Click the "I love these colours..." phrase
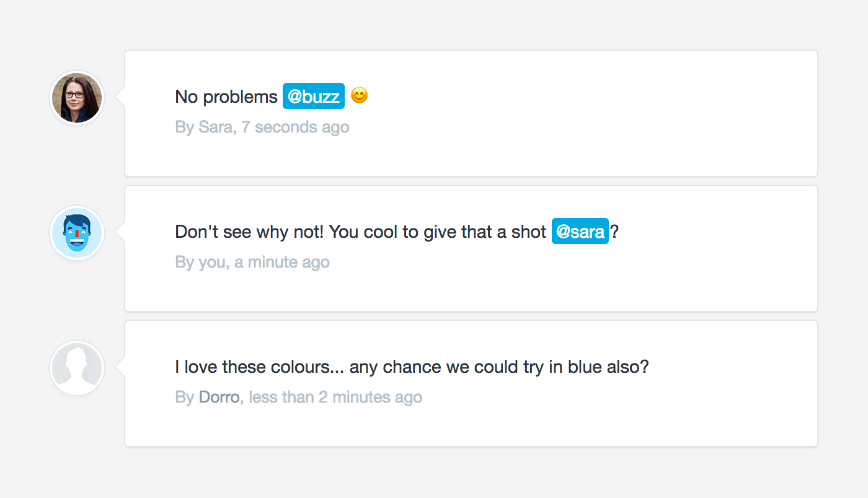This screenshot has width=868, height=498. [x=259, y=367]
